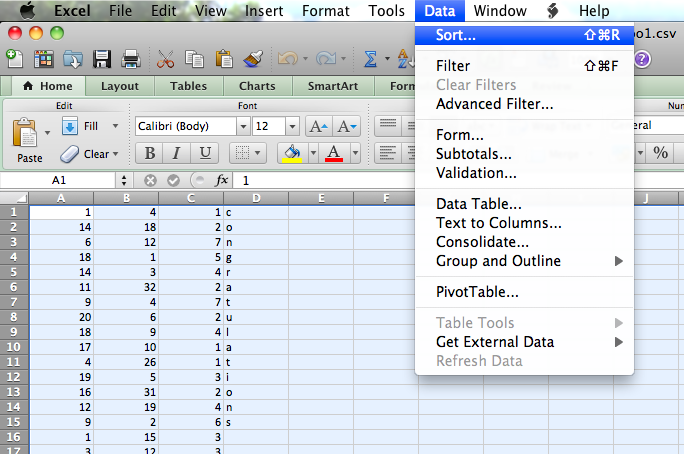Viewport: 684px width, 454px height.
Task: Open Get External Data submenu
Action: coord(524,342)
